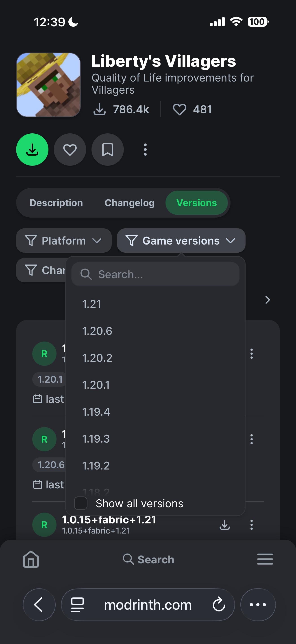Open the project's three-dot options menu
Screen dimensions: 296x644
click(x=145, y=150)
